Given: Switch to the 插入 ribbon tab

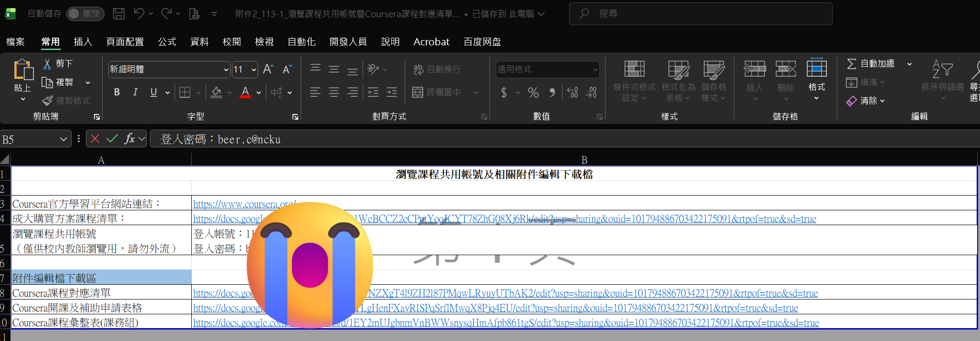Looking at the screenshot, I should (x=83, y=42).
